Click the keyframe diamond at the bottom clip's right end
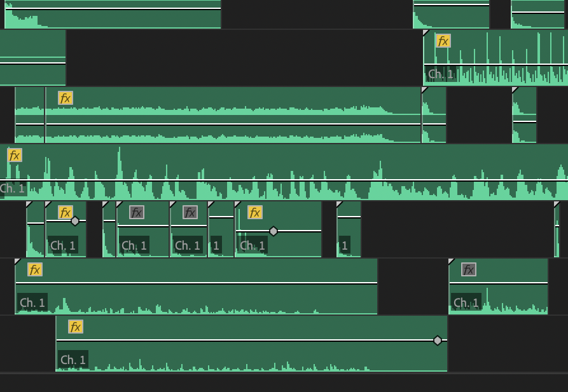The image size is (568, 392). [x=438, y=341]
